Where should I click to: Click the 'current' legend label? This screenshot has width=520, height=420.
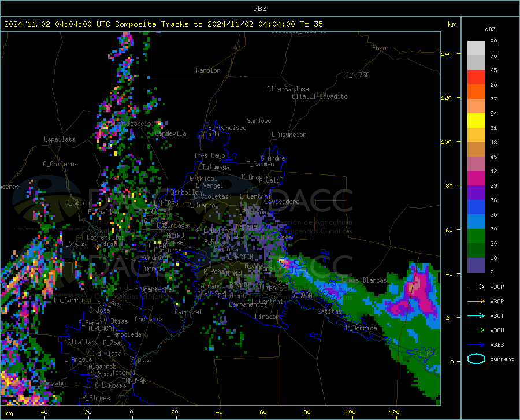tap(502, 359)
